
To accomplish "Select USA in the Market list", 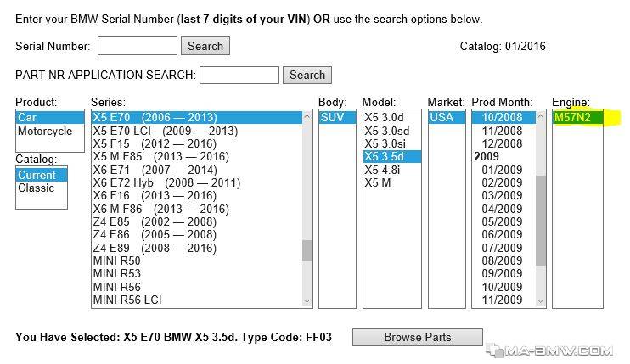I will click(x=447, y=117).
